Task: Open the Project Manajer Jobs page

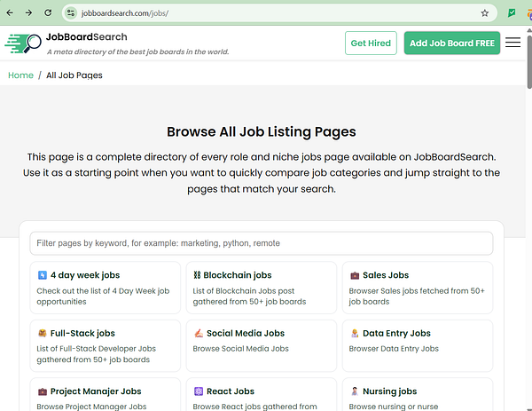Action: (106, 394)
